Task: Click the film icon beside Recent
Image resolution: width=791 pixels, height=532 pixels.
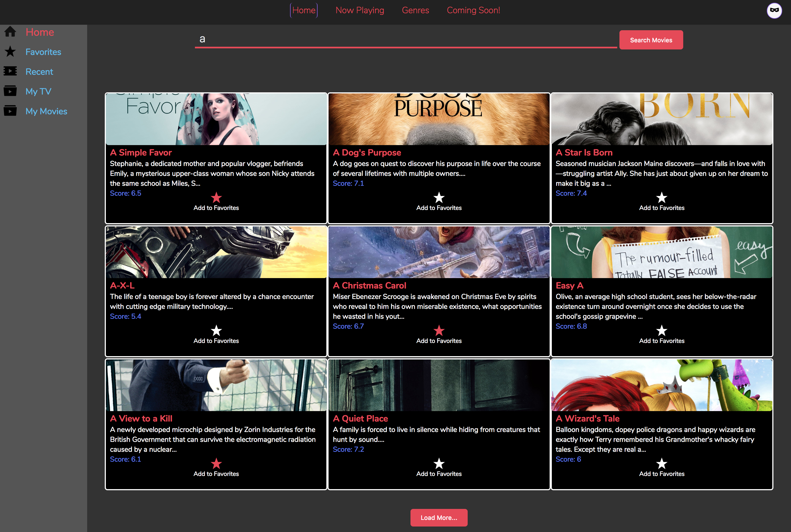Action: coord(10,71)
